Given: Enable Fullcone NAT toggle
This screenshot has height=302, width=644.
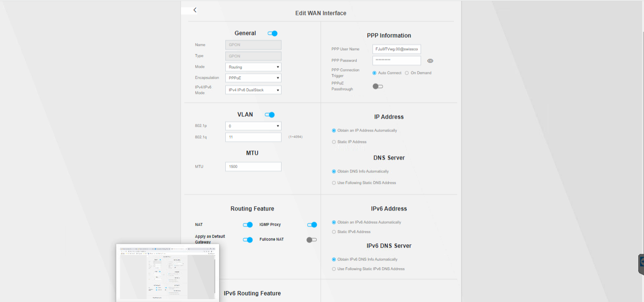Looking at the screenshot, I should tap(312, 240).
